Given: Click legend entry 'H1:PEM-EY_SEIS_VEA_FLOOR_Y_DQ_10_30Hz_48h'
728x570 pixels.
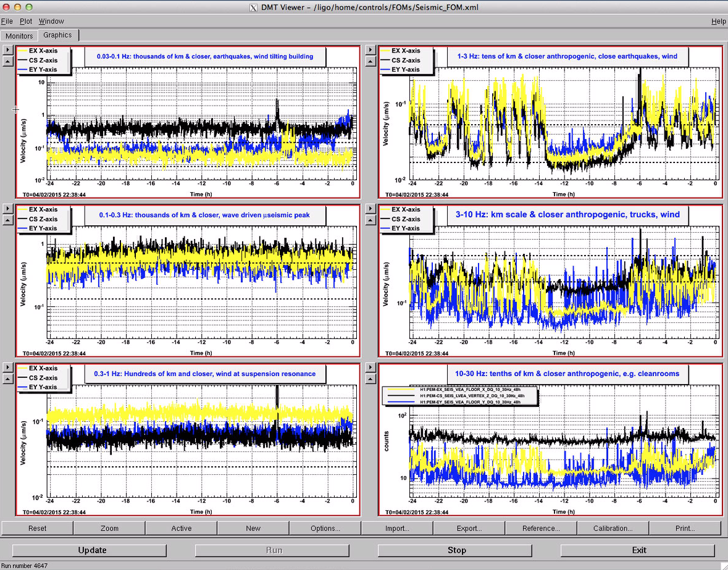Looking at the screenshot, I should (x=470, y=402).
